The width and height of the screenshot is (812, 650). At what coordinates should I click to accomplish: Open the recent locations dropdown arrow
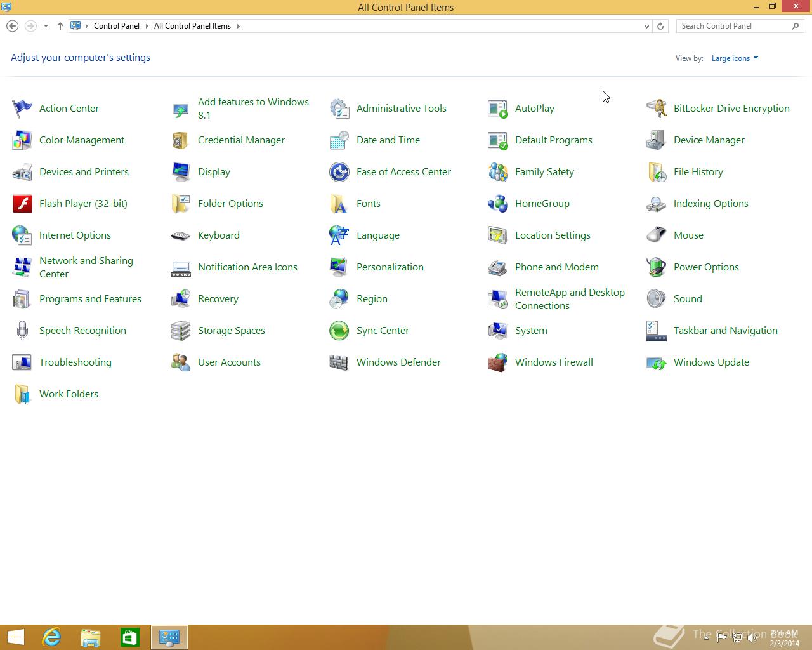pos(46,26)
